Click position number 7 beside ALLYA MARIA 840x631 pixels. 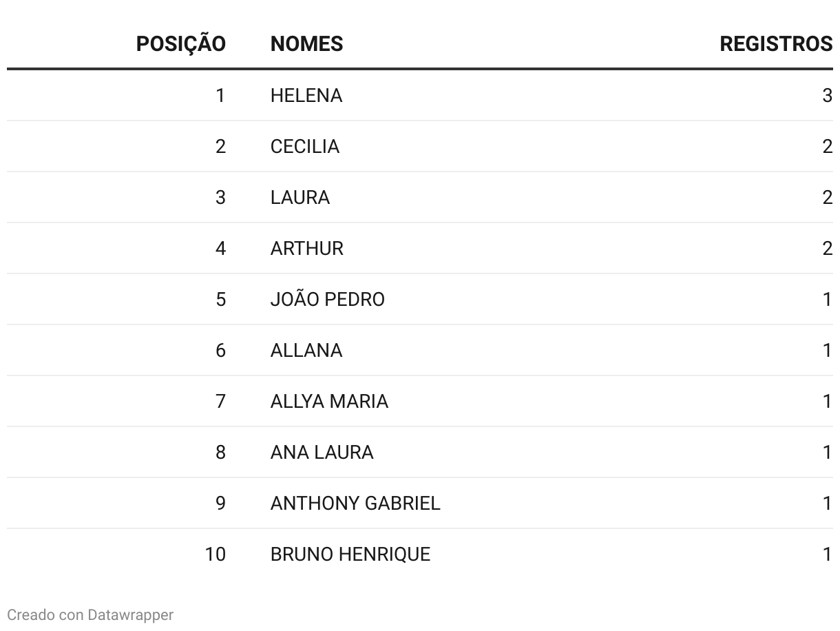pos(220,402)
